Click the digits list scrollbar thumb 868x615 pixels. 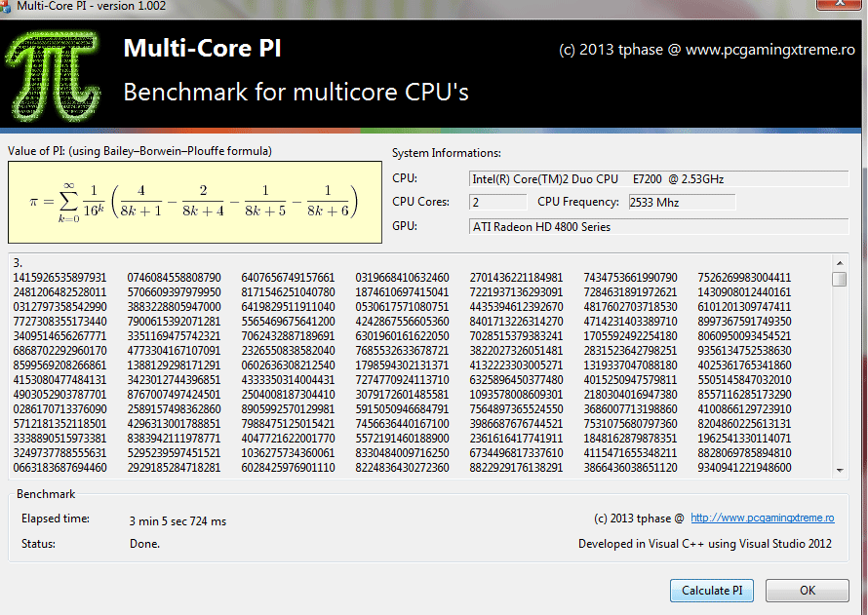click(839, 279)
